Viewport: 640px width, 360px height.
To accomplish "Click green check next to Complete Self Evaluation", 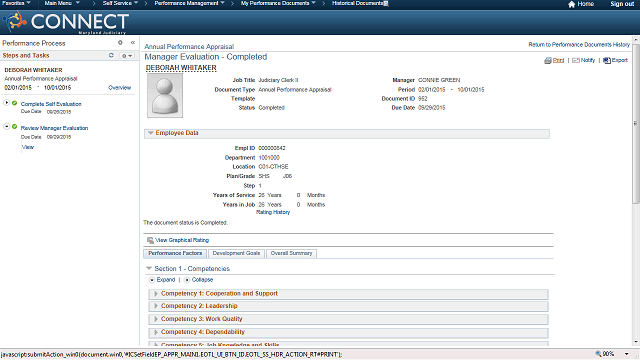I will pos(15,103).
